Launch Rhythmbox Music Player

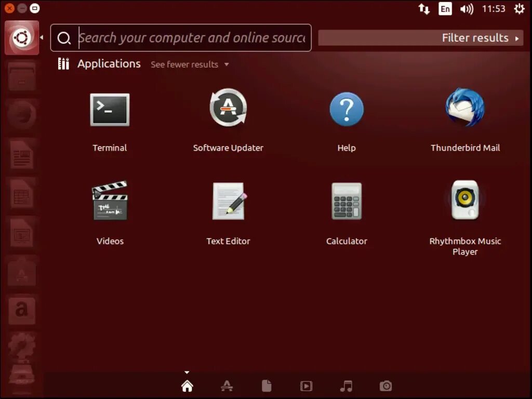(x=465, y=200)
